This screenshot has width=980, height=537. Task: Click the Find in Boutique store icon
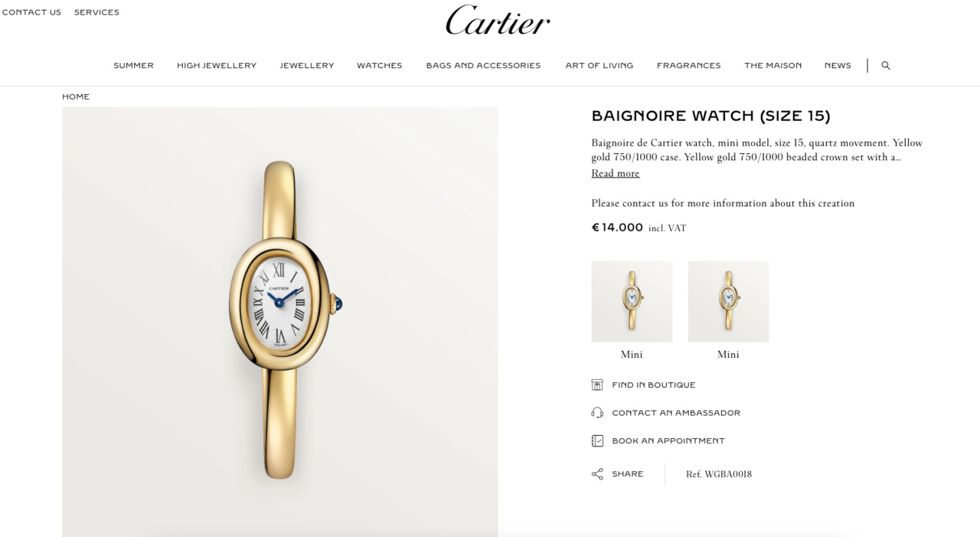(597, 385)
